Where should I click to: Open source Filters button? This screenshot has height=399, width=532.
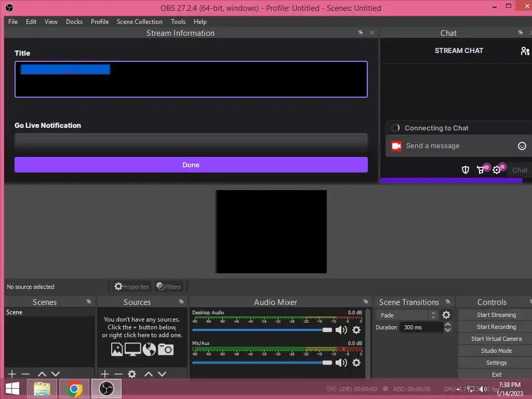tap(169, 287)
